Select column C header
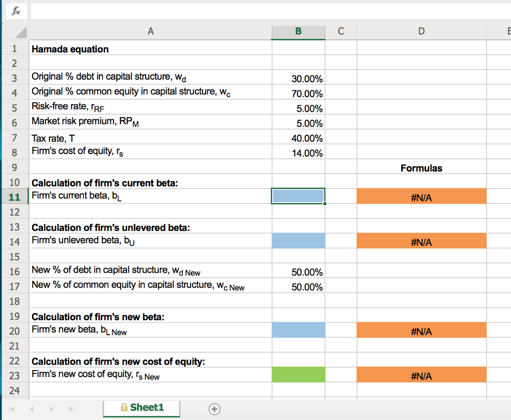The image size is (511, 420). [341, 31]
